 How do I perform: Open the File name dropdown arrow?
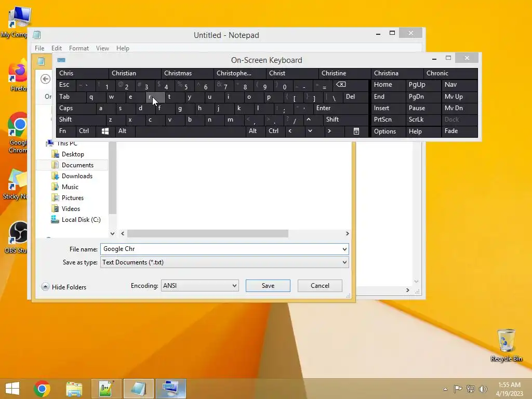tap(344, 249)
